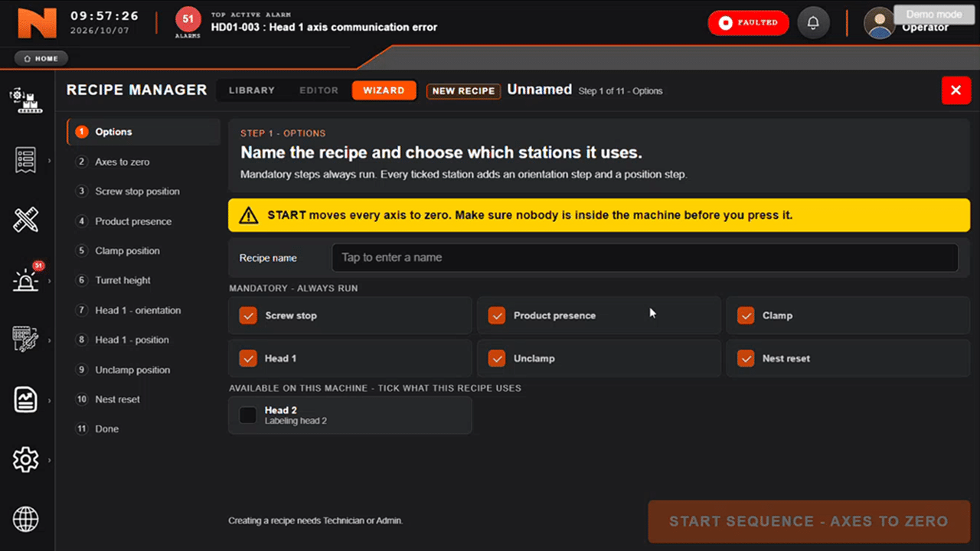Click the Faulted status button
Viewport: 980px width, 551px height.
tap(748, 23)
